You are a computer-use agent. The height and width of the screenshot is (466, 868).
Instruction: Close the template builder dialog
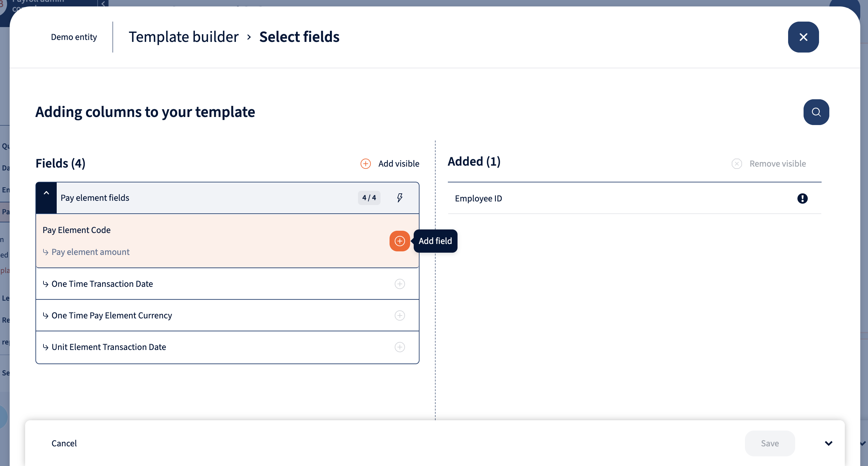(x=803, y=37)
